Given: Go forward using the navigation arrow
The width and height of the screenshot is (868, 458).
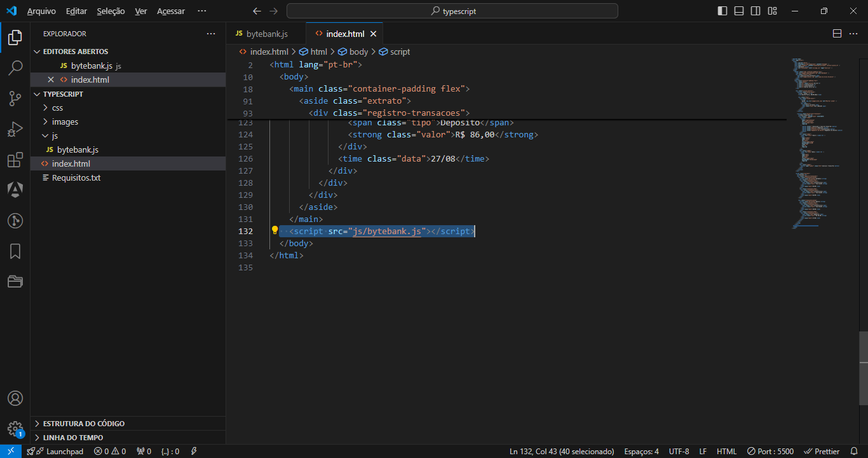Looking at the screenshot, I should pyautogui.click(x=273, y=11).
